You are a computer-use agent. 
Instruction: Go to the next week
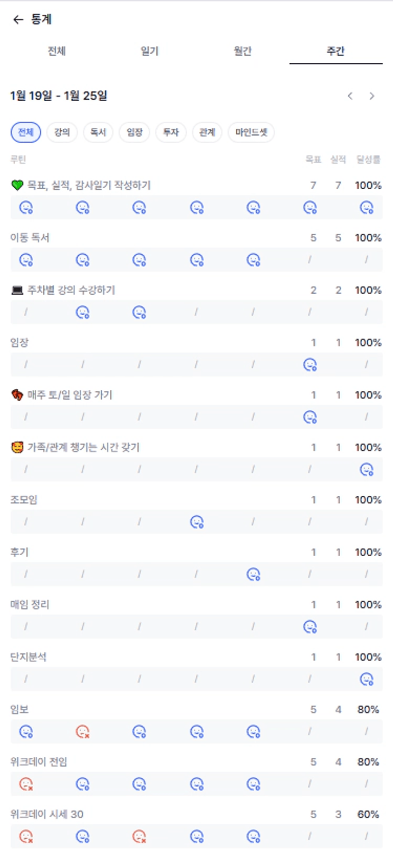click(x=372, y=96)
